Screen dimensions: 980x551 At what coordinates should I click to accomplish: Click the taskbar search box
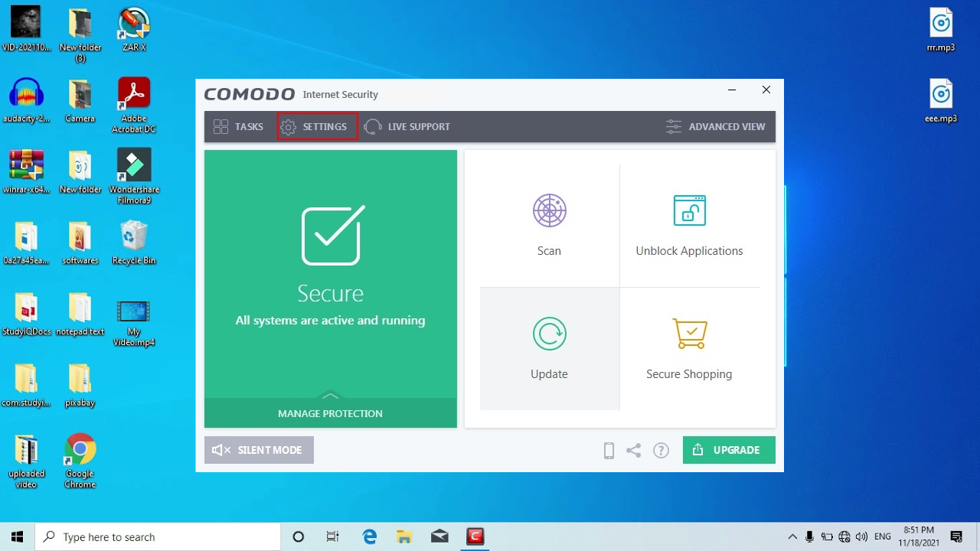158,536
